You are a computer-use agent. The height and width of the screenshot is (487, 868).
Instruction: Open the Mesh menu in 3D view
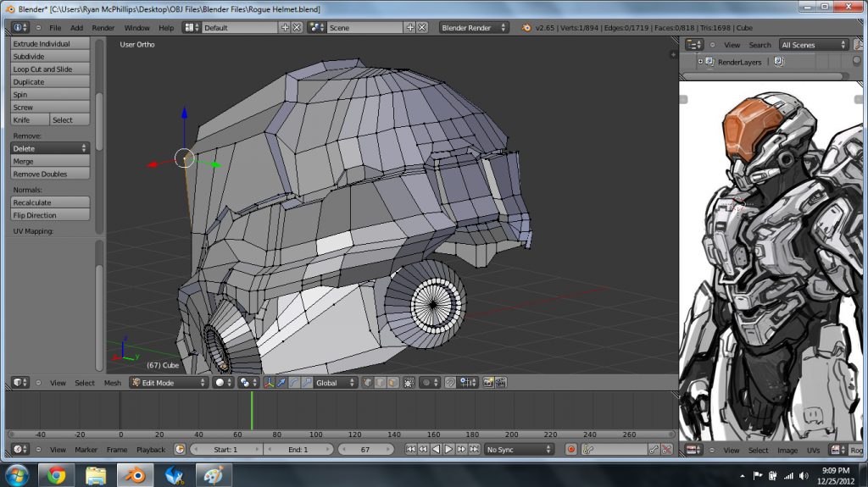113,383
